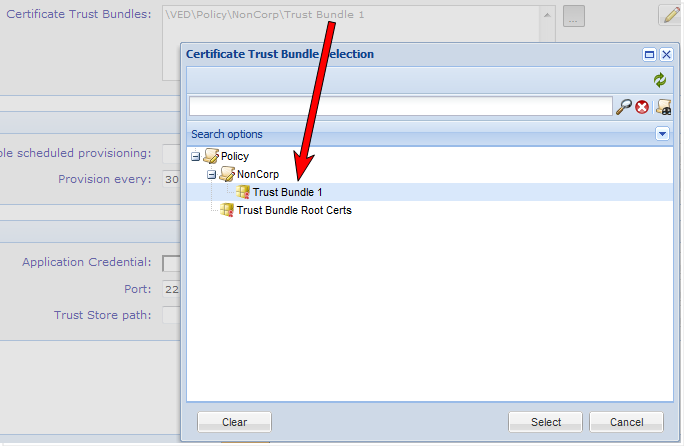
Task: Click the NonCorp folder icon
Action: pyautogui.click(x=227, y=174)
